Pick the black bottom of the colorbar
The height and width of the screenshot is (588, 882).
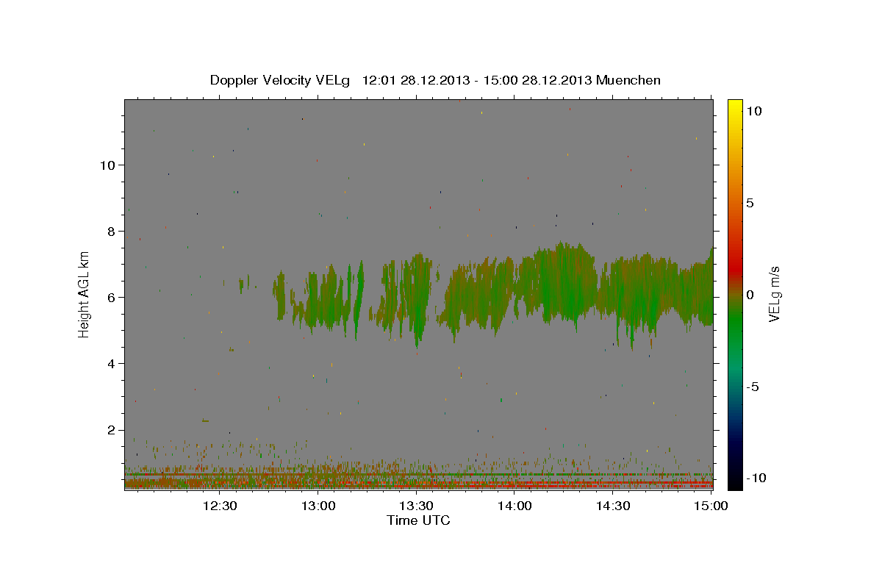click(734, 481)
